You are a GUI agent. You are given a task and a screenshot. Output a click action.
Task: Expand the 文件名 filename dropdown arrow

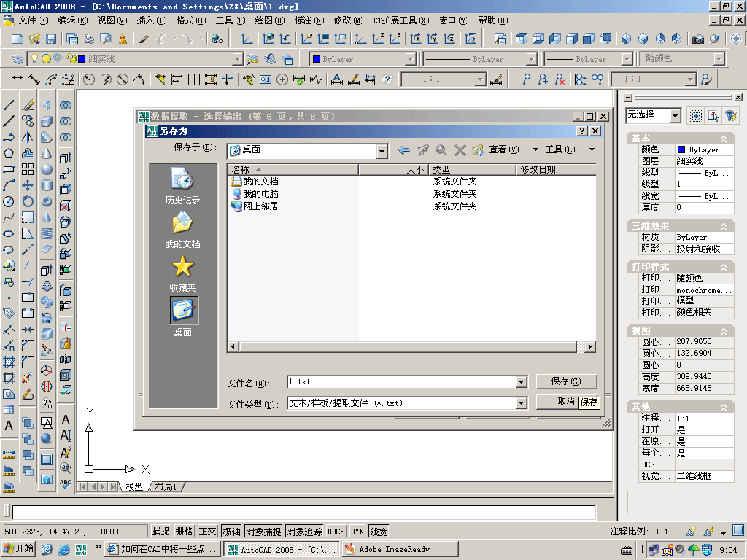pos(521,382)
